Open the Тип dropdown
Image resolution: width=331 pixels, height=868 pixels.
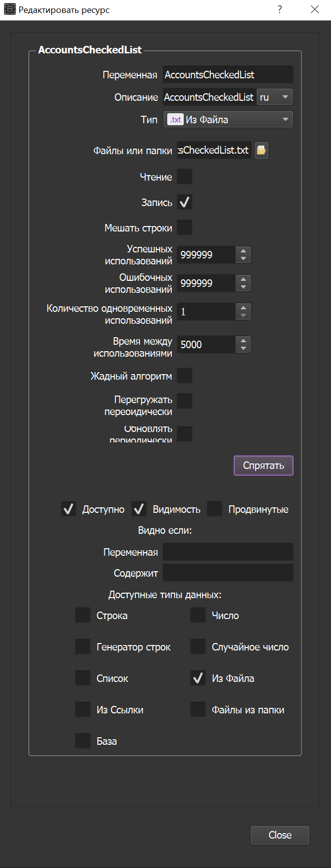coord(228,119)
